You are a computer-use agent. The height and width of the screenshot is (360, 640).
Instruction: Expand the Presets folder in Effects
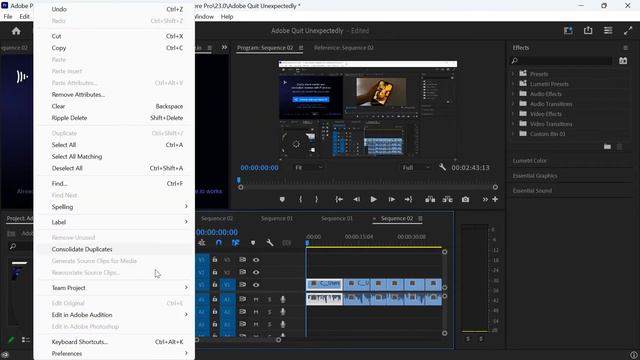513,74
